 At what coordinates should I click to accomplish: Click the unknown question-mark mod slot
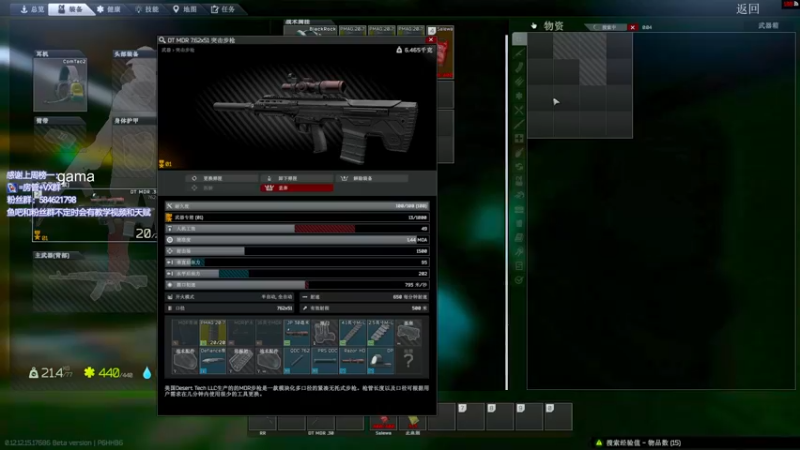(409, 361)
